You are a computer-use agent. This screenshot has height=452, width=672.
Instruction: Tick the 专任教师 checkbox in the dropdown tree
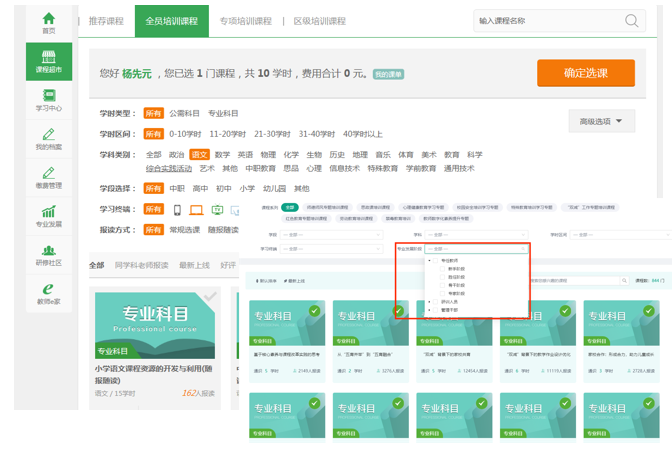click(435, 260)
